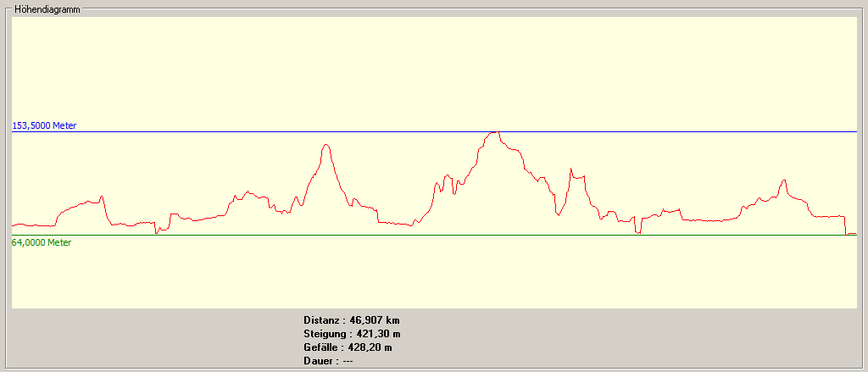
Task: Click the sharp peak just right of the summit
Action: (571, 169)
